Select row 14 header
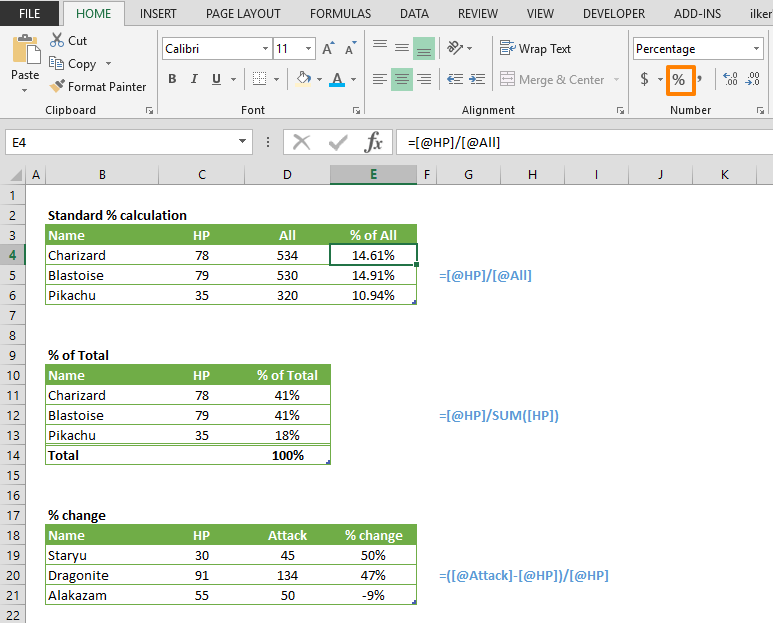 [x=12, y=455]
